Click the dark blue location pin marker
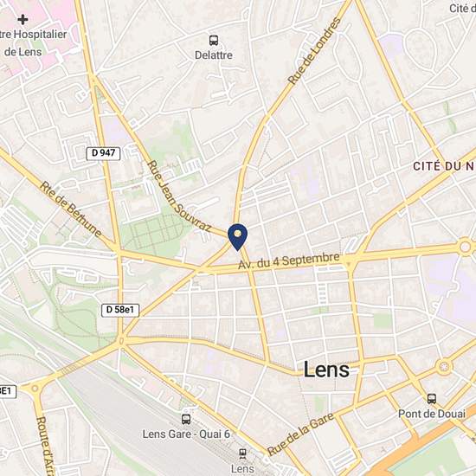 (238, 237)
